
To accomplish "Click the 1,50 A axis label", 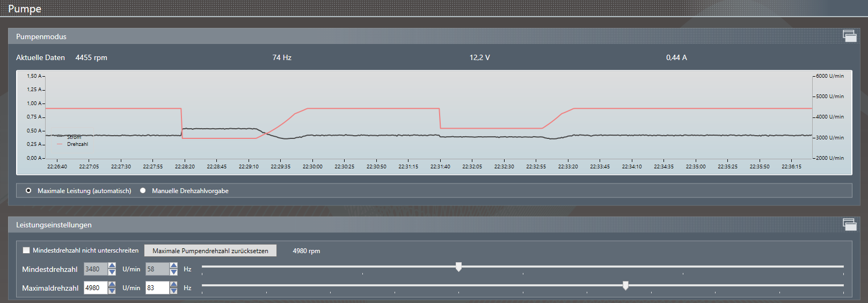I will tap(34, 76).
